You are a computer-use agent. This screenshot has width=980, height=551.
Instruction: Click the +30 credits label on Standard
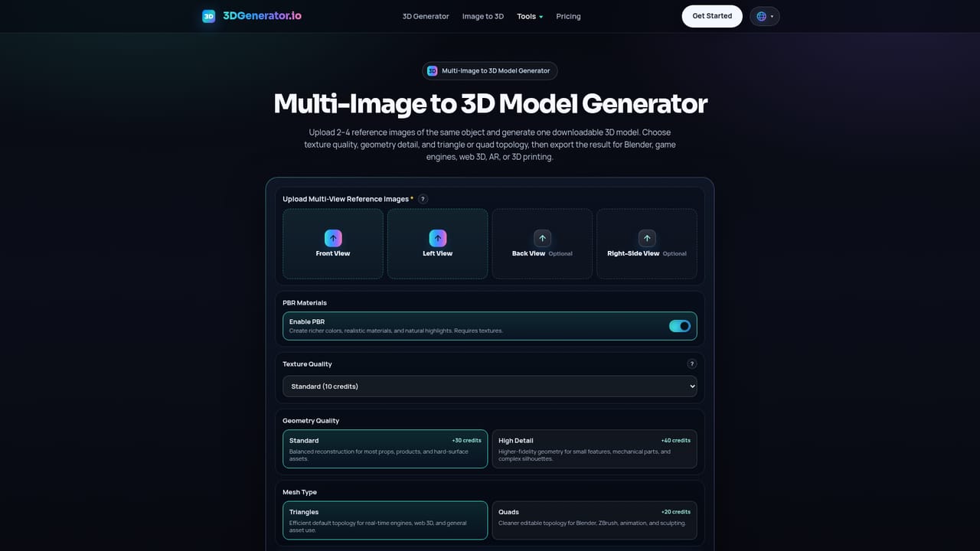pyautogui.click(x=467, y=441)
